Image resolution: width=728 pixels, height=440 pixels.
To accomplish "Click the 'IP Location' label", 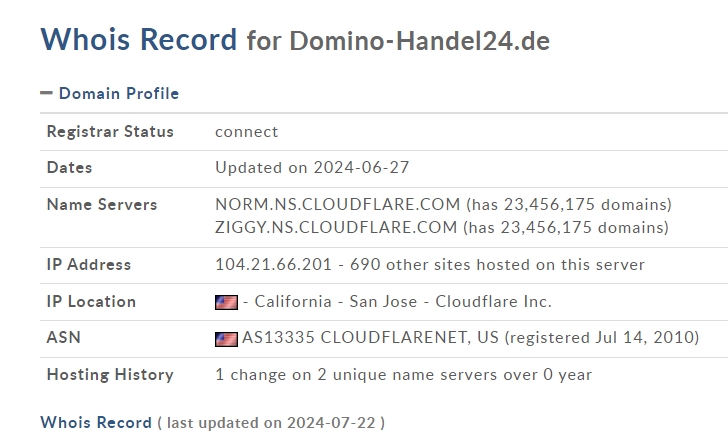I will [x=91, y=302].
